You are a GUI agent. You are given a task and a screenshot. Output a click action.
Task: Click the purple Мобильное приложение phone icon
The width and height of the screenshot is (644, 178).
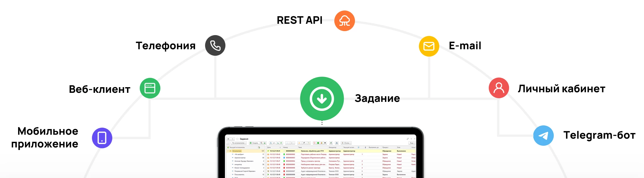tap(102, 138)
